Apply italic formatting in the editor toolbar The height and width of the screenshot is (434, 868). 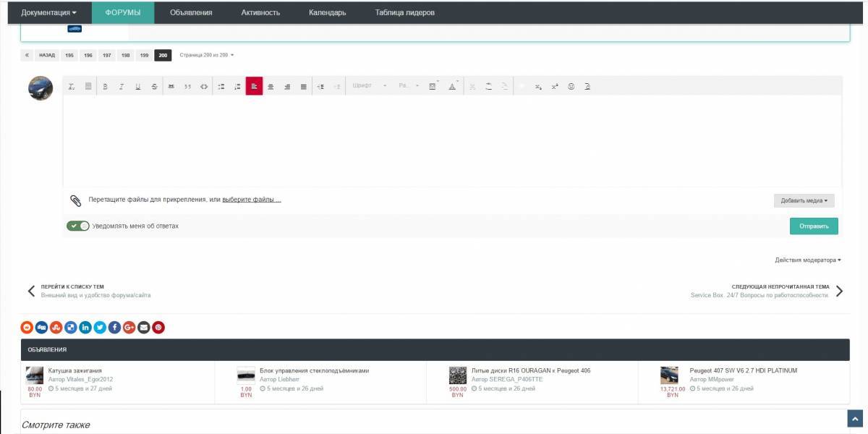(x=122, y=87)
